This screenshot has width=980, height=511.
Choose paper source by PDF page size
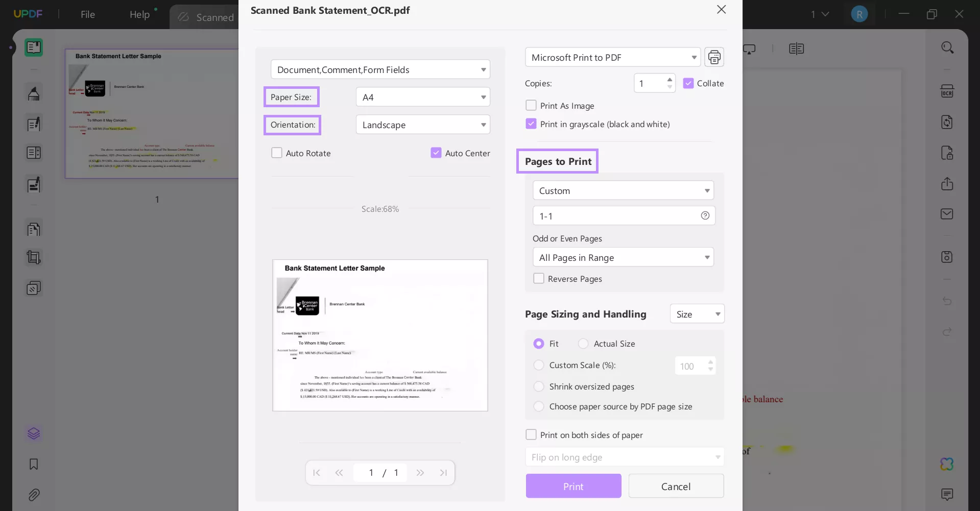[x=539, y=406]
